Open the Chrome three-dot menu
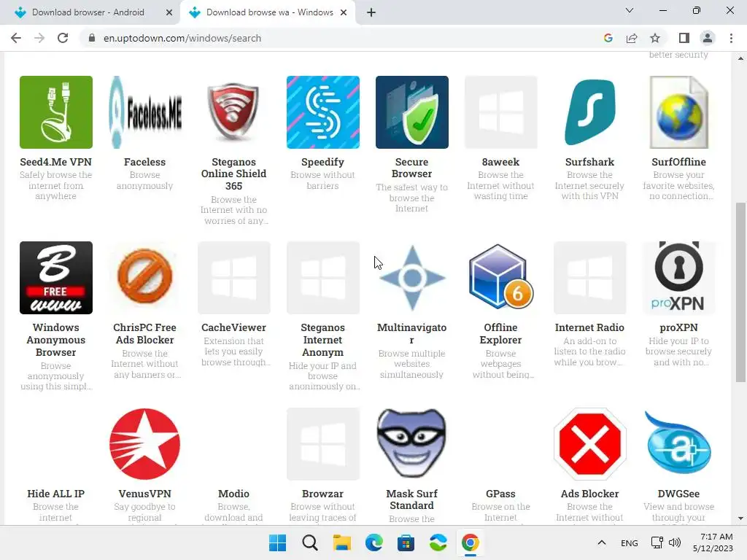Image resolution: width=747 pixels, height=560 pixels. (x=731, y=38)
